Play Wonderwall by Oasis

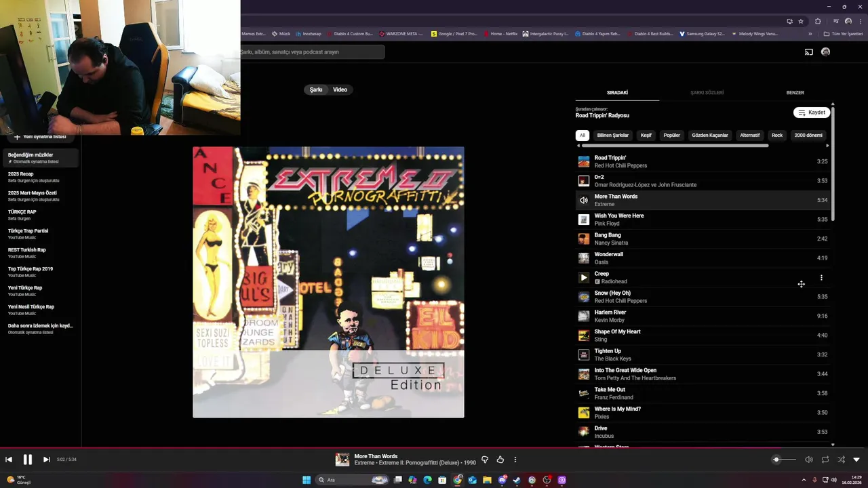tap(702, 258)
